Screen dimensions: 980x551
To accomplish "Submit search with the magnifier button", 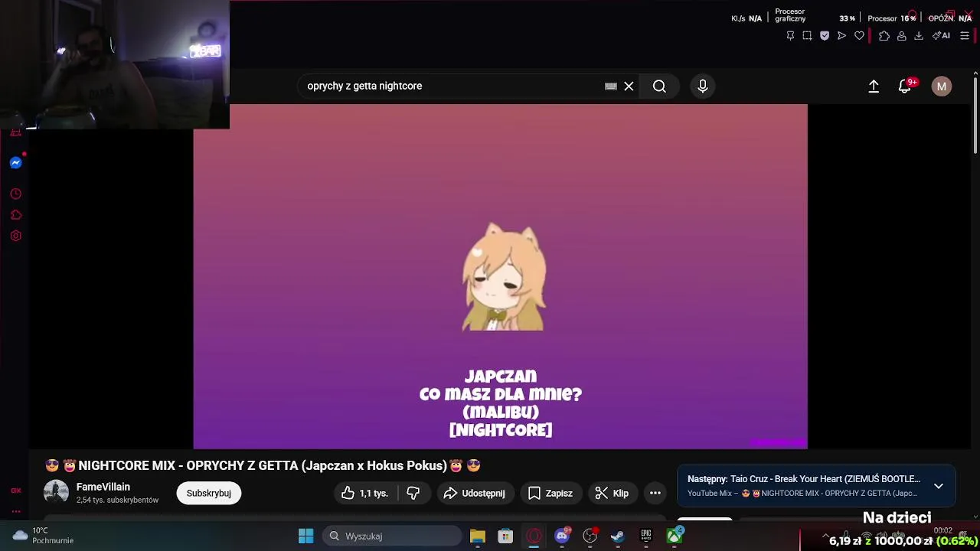I will [659, 86].
